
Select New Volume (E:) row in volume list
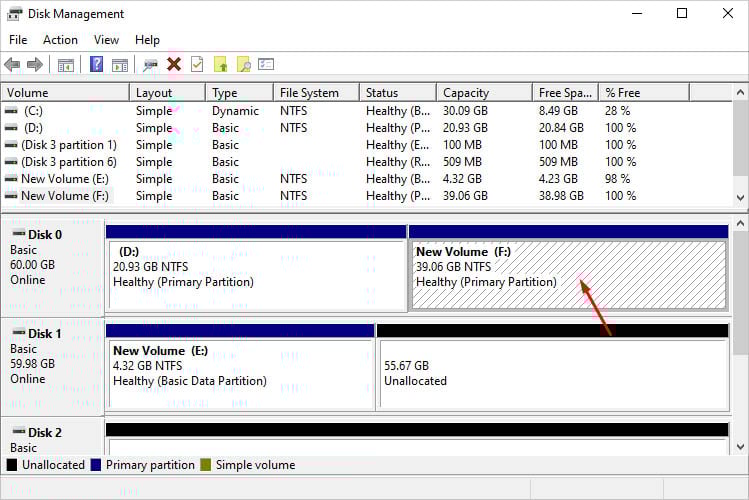(62, 179)
